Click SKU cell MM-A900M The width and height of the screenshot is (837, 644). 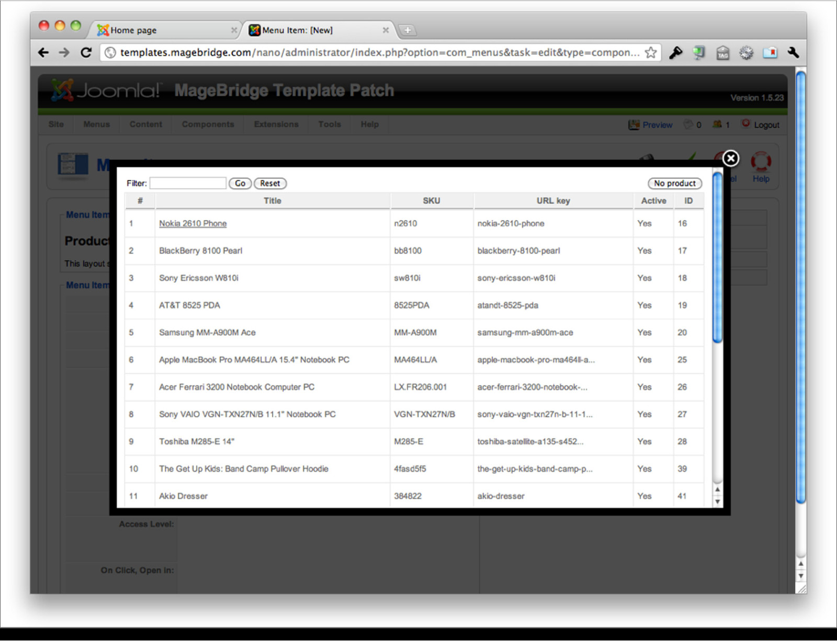pyautogui.click(x=415, y=332)
